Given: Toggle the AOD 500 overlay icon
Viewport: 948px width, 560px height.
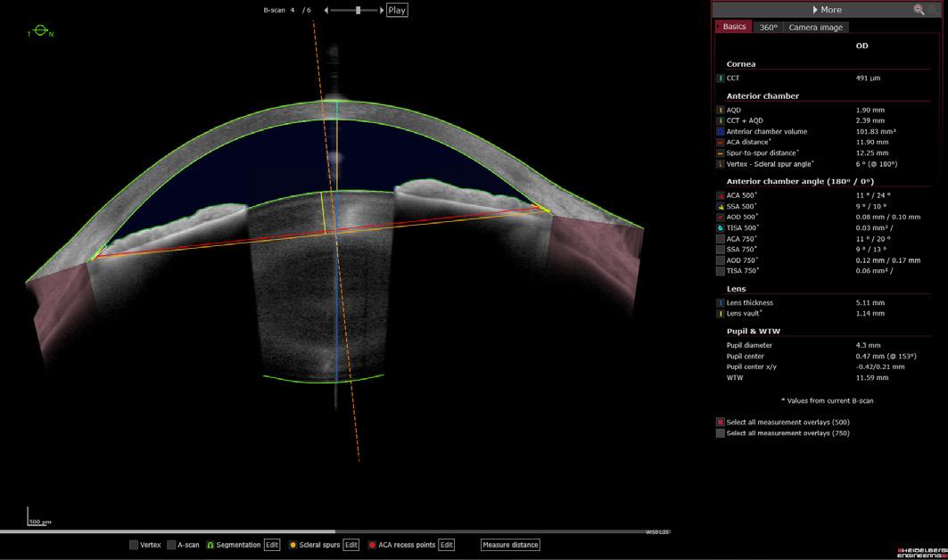Looking at the screenshot, I should point(720,217).
